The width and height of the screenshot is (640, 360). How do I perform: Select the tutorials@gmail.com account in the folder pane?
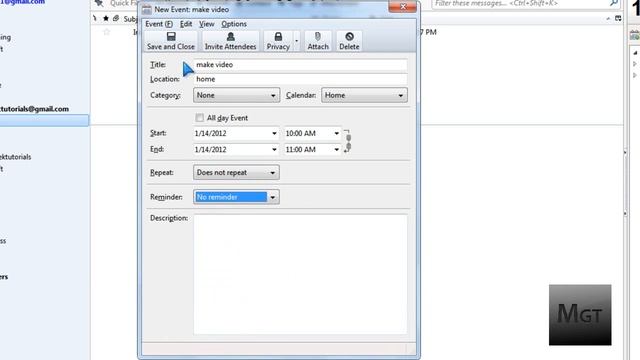click(34, 109)
